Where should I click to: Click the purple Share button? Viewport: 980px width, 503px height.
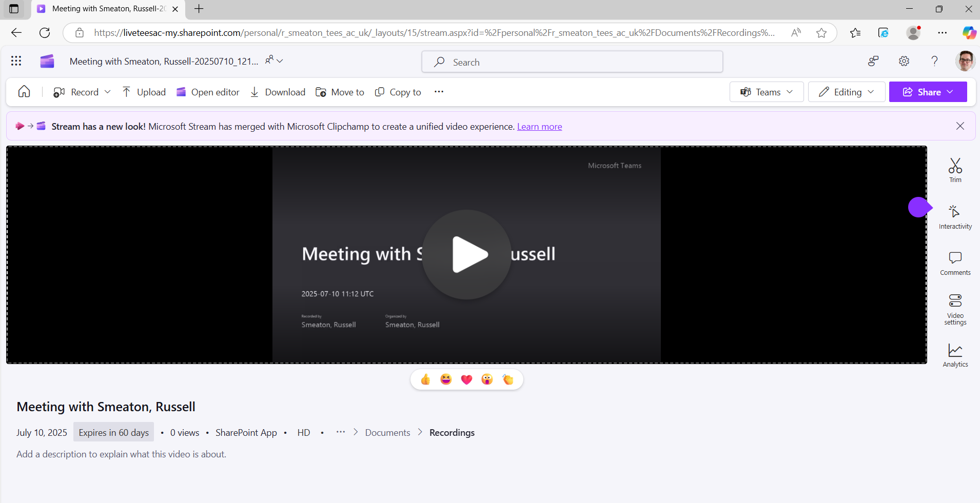[928, 92]
